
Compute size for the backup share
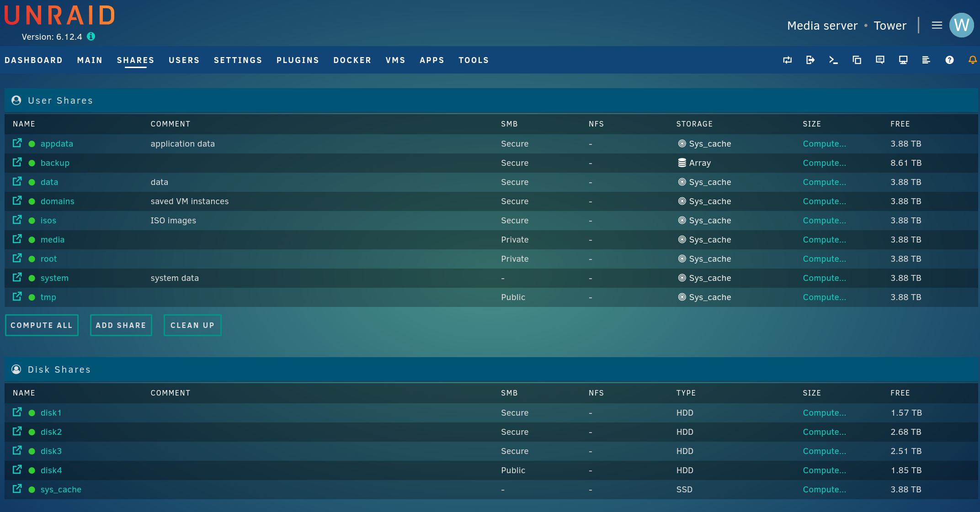(x=824, y=163)
